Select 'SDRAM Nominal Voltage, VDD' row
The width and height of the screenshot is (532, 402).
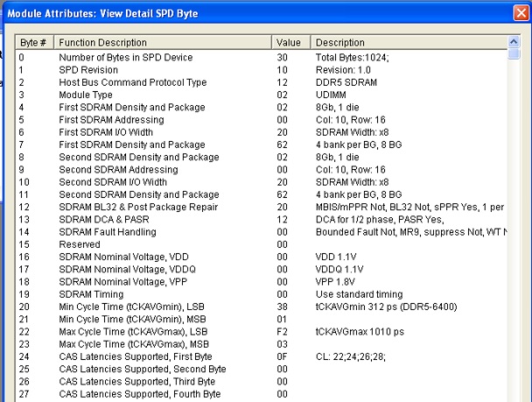tap(262, 257)
